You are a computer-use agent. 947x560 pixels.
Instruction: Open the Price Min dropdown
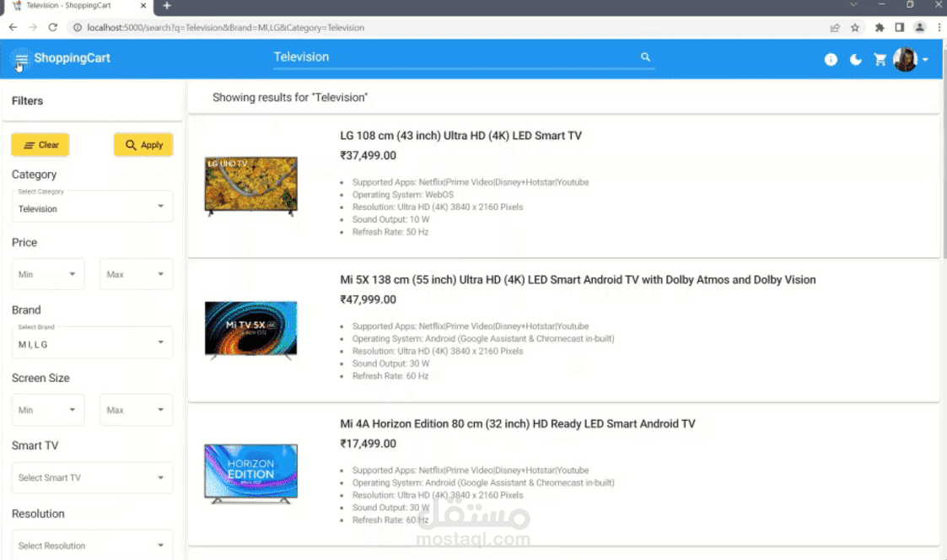tap(48, 274)
